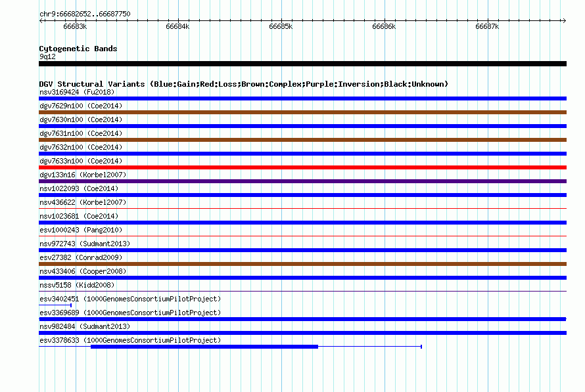Click the blue bar of nsv1023681
The height and width of the screenshot is (392, 585).
point(302,223)
